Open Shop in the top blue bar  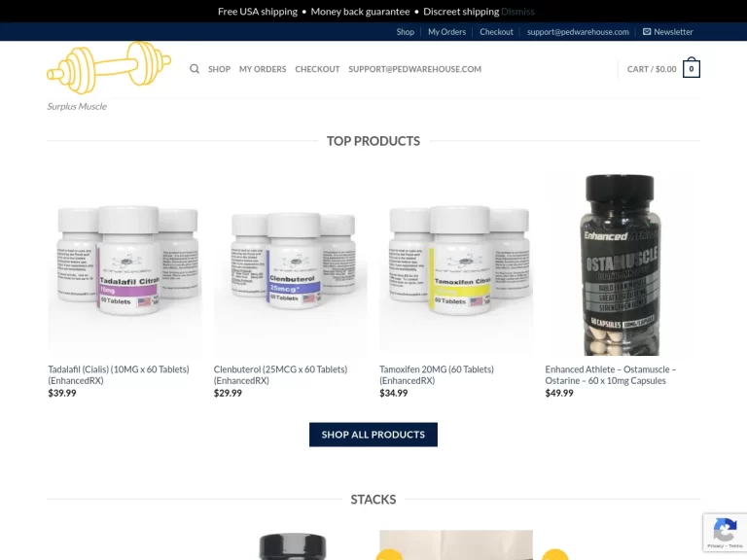click(x=405, y=32)
